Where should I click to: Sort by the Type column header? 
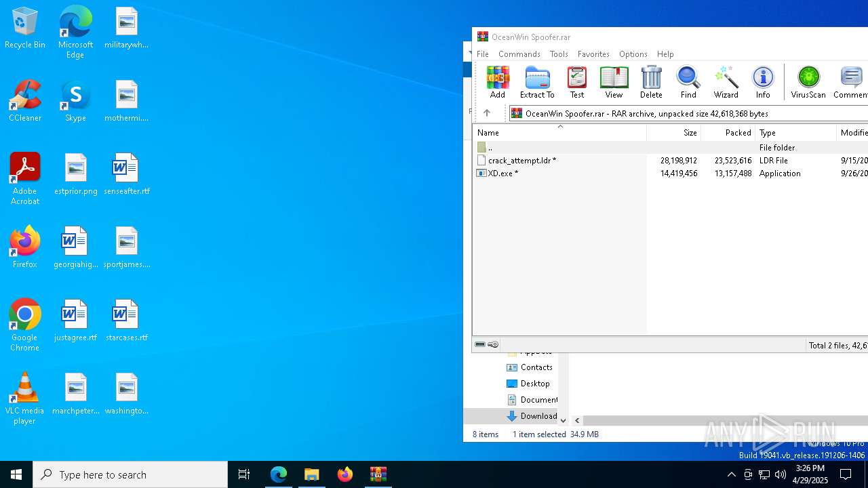[796, 133]
